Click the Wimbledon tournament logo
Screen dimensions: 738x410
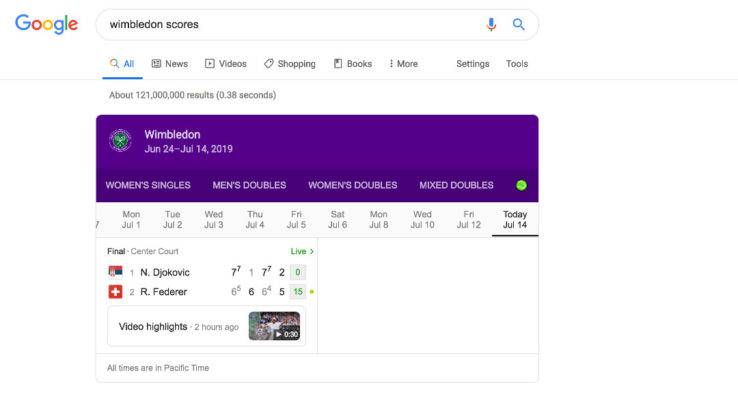pyautogui.click(x=120, y=140)
